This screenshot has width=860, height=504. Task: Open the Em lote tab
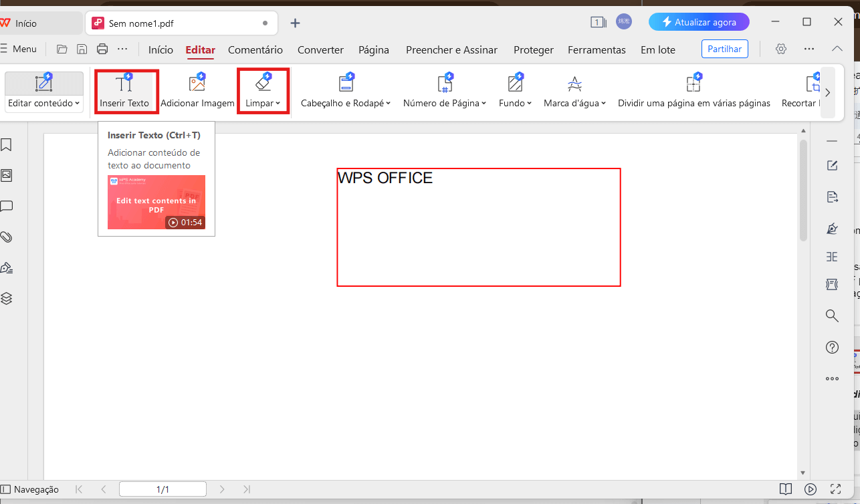(658, 49)
